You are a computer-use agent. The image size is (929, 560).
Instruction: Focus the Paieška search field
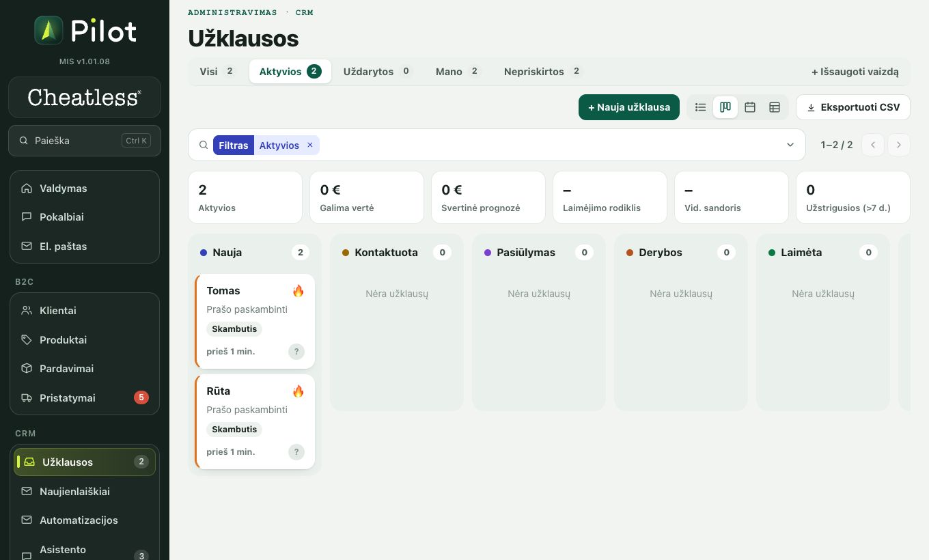coord(85,141)
